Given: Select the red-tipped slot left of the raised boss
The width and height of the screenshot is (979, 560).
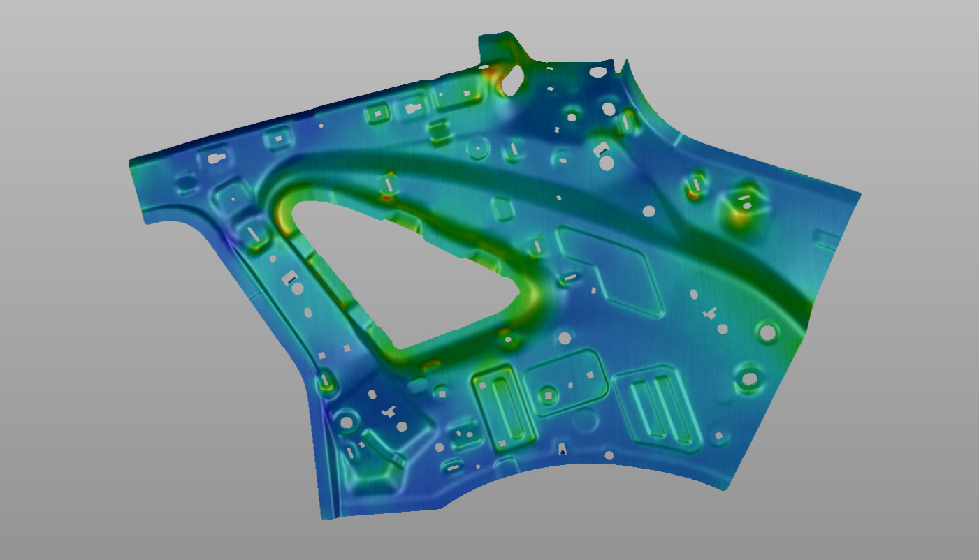Looking at the screenshot, I should tap(694, 189).
